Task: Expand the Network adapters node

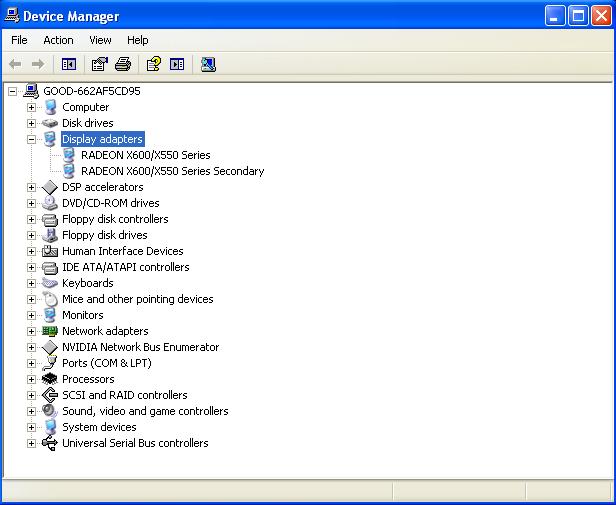Action: point(31,332)
